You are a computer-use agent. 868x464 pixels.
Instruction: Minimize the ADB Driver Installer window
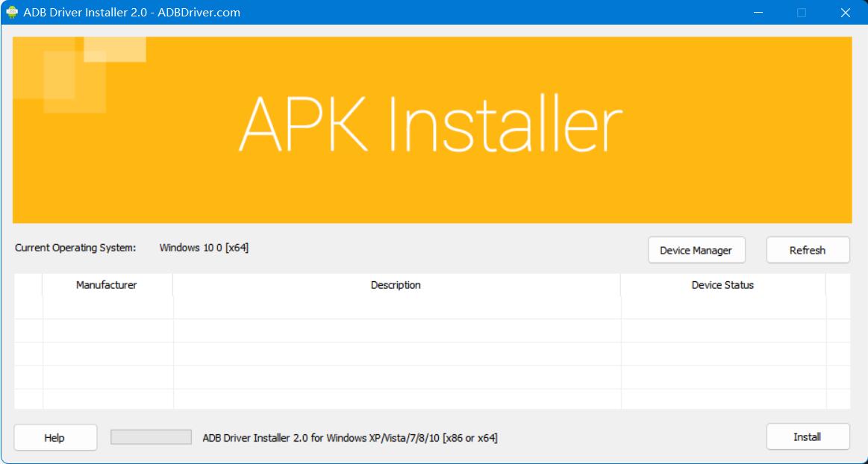tap(758, 13)
